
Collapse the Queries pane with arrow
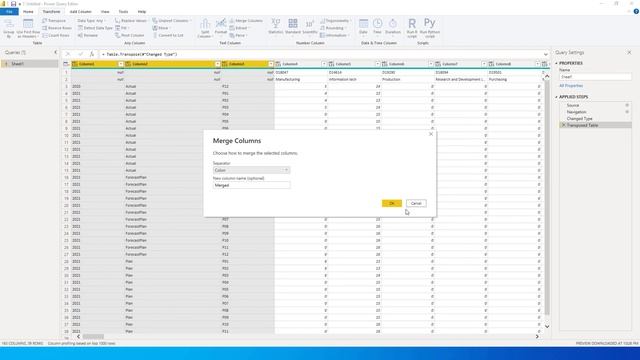(56, 52)
